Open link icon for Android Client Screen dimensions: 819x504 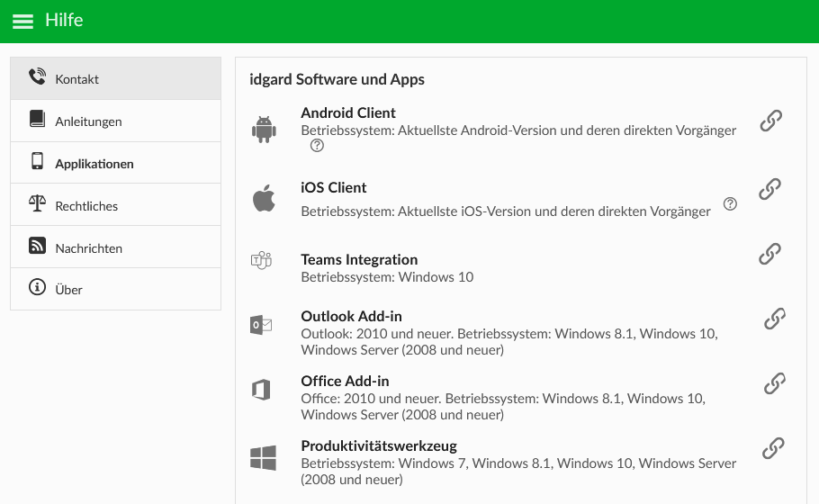point(771,121)
